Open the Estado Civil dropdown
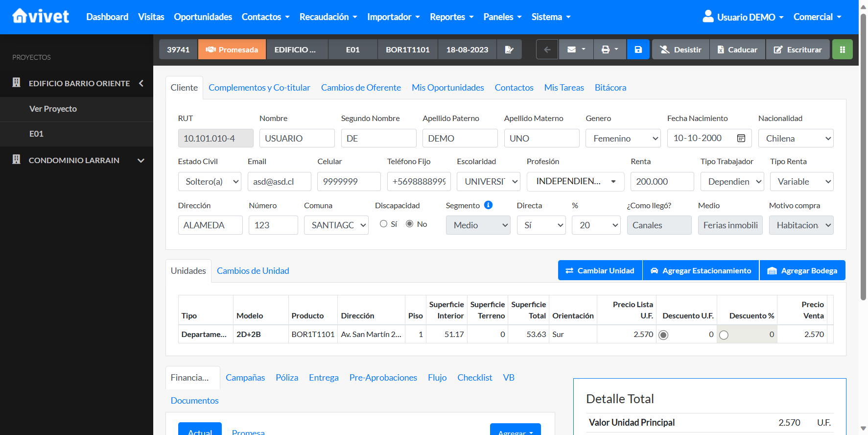The width and height of the screenshot is (868, 435). (x=210, y=182)
